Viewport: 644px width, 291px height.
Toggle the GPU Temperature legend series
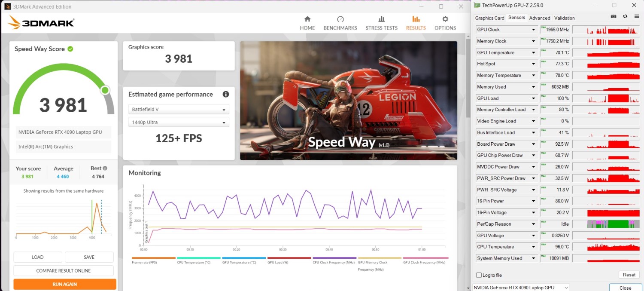[x=244, y=260]
